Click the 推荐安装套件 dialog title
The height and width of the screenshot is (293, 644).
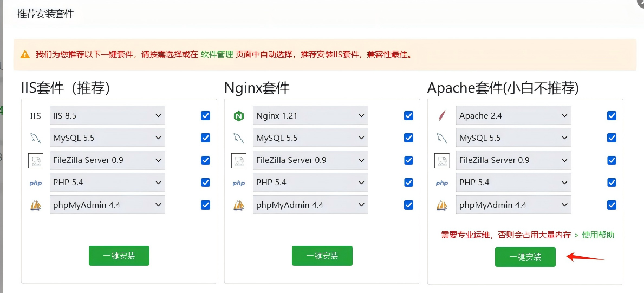coord(45,14)
